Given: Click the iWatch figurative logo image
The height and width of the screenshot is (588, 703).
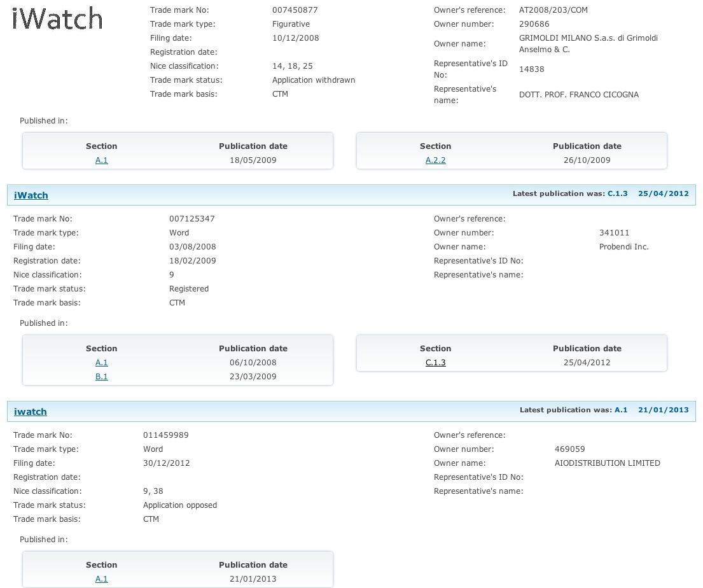Looking at the screenshot, I should point(57,18).
